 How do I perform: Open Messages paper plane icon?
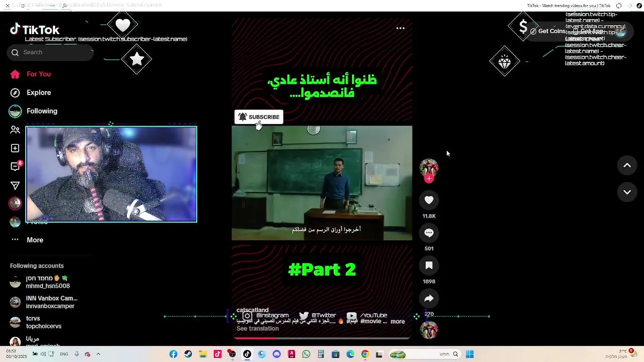(x=15, y=186)
